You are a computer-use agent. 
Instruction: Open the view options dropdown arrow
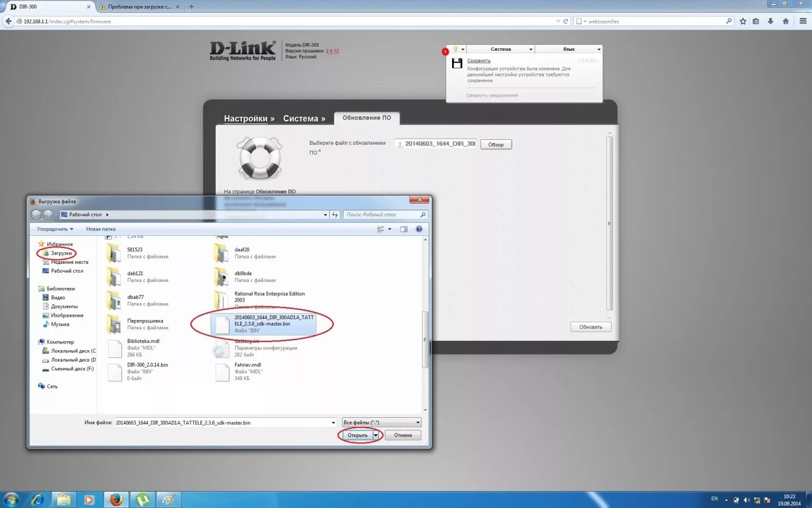coord(389,229)
